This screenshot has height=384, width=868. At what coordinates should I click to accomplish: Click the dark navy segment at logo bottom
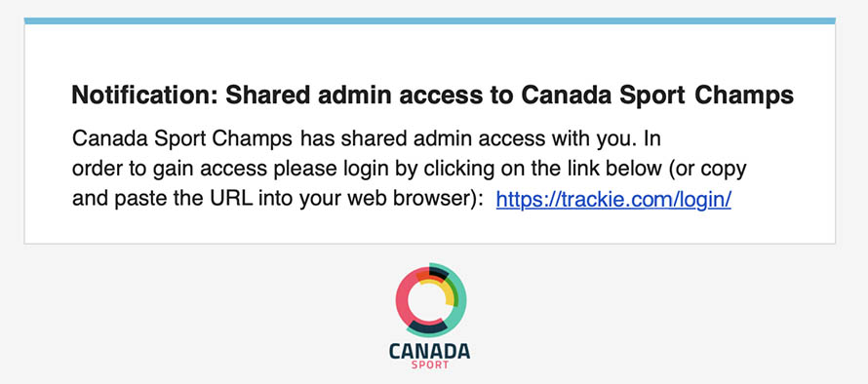[x=427, y=327]
